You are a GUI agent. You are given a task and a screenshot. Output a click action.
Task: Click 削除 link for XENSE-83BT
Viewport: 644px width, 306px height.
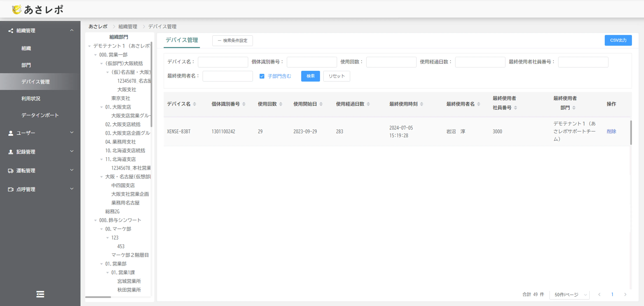pos(611,131)
